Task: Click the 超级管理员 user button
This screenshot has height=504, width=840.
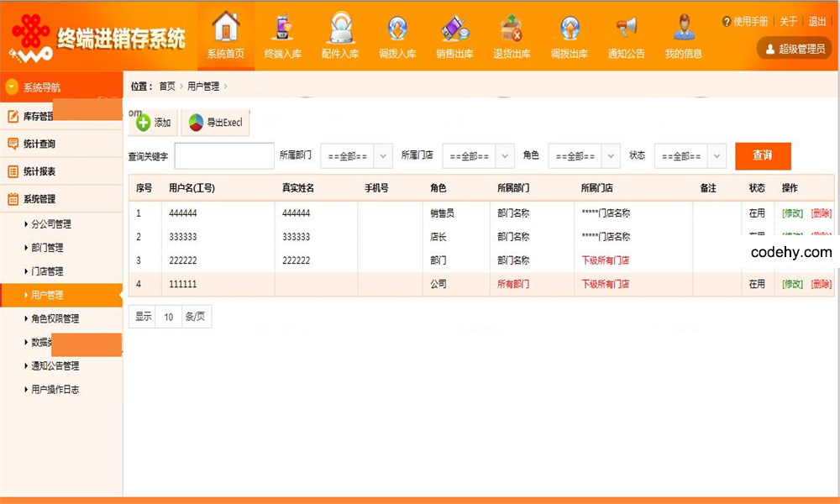Action: (795, 49)
